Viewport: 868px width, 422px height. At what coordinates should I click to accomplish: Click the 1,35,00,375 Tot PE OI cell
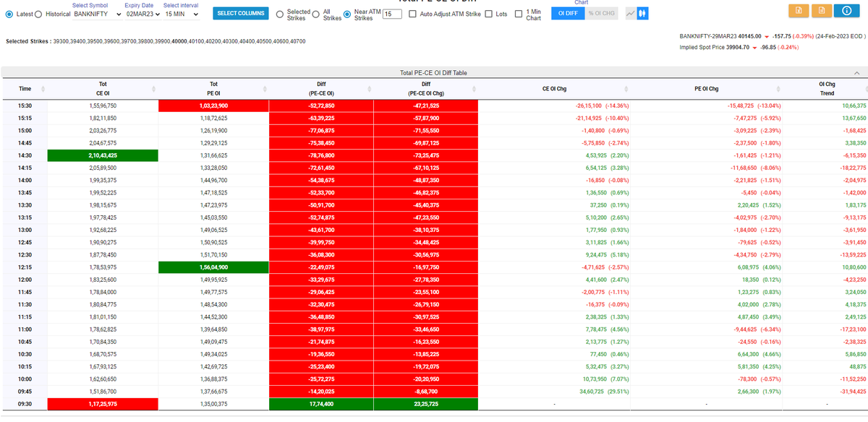tap(213, 403)
